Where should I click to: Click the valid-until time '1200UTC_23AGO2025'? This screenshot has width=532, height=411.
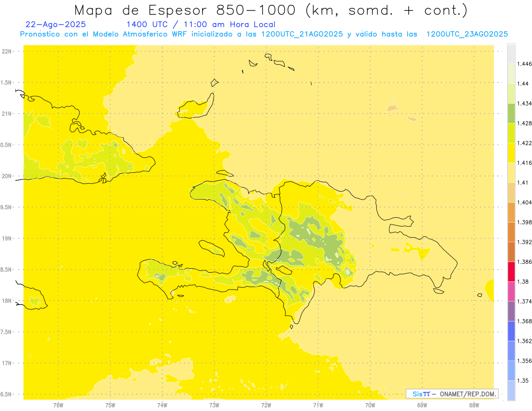467,34
